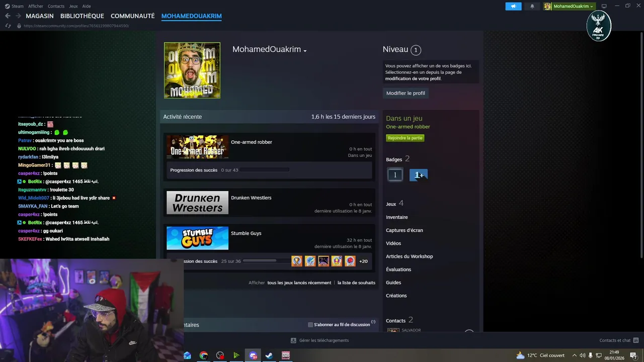Select the MOHAMEDOUAKRIM tab
This screenshot has width=644, height=362.
(192, 16)
